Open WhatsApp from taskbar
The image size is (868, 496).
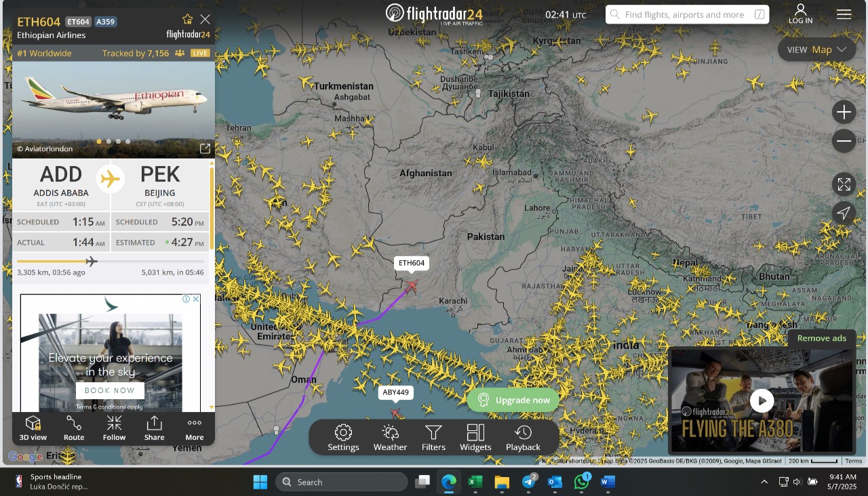point(581,482)
